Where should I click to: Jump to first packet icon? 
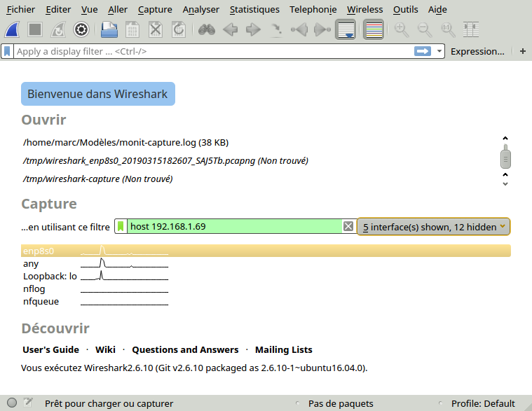299,29
